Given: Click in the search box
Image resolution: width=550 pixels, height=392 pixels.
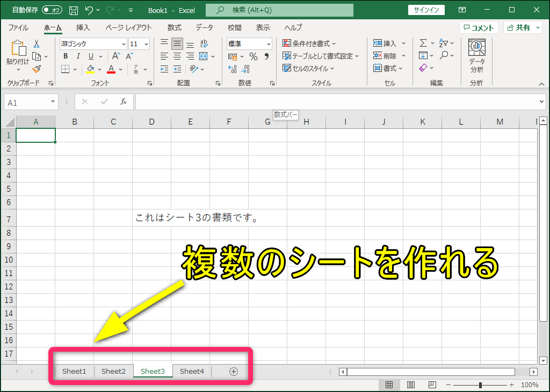Looking at the screenshot, I should (x=279, y=10).
